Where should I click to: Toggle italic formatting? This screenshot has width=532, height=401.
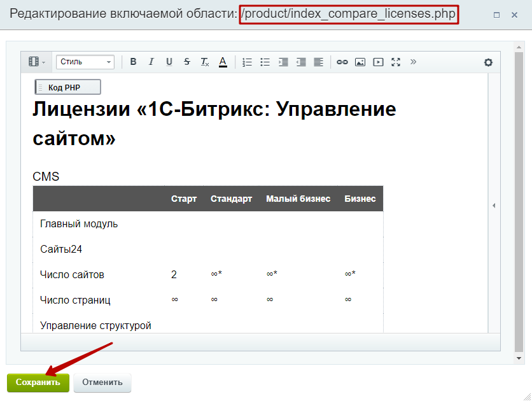point(151,62)
